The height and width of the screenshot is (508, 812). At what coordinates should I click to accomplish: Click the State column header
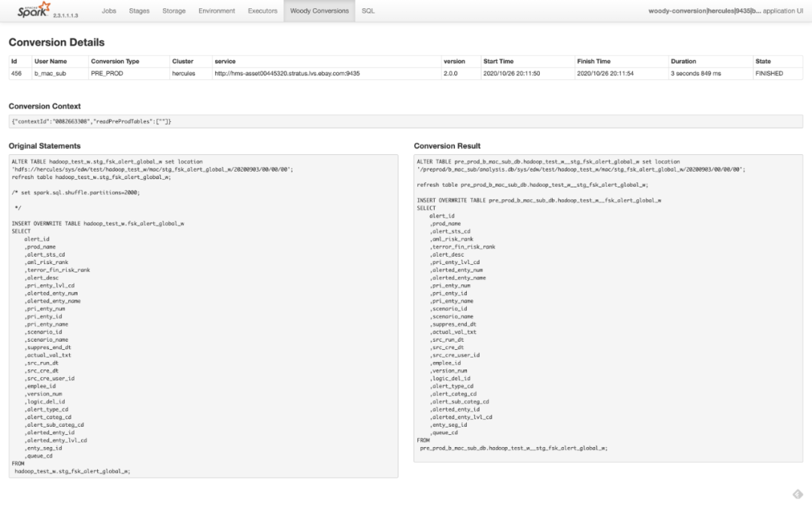763,62
